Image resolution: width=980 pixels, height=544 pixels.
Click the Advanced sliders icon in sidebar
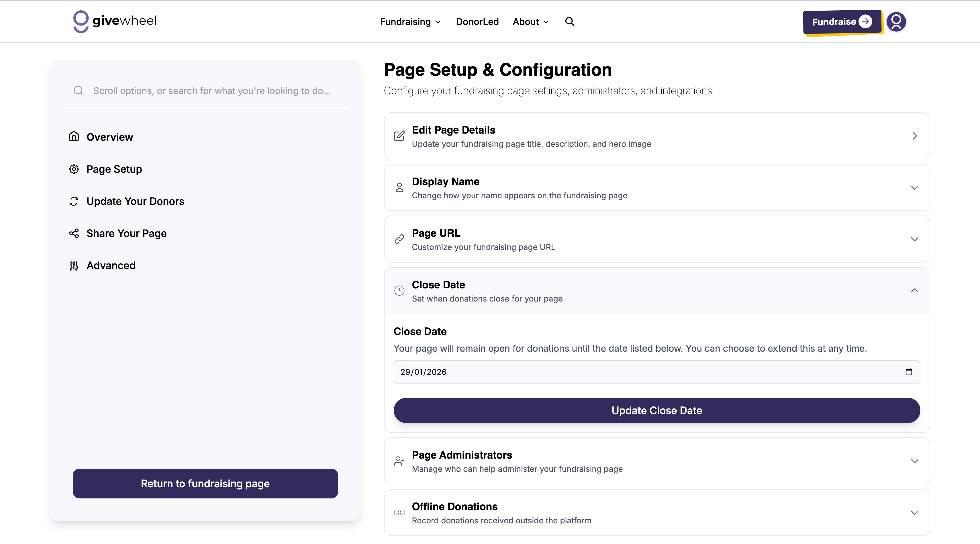[x=74, y=265]
